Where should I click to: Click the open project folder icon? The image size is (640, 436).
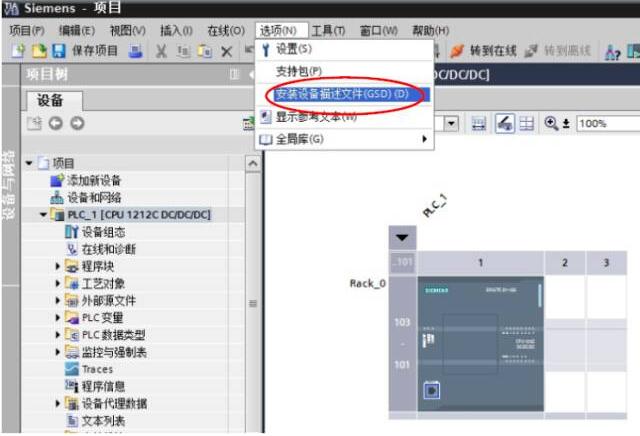(x=37, y=51)
